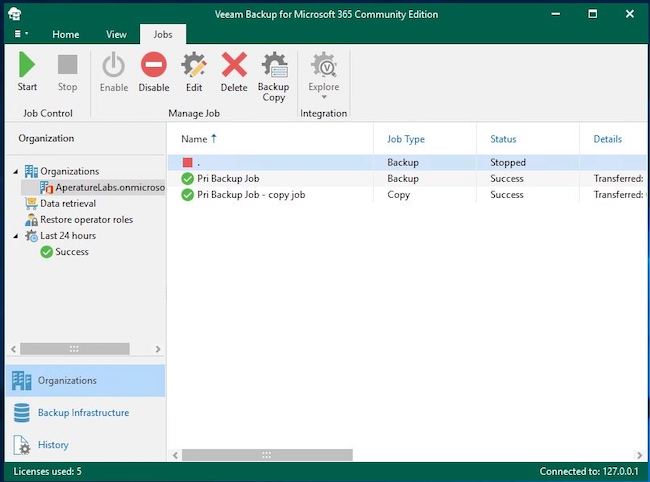Collapse the Organizations tree node
The image size is (650, 482).
pyautogui.click(x=15, y=172)
